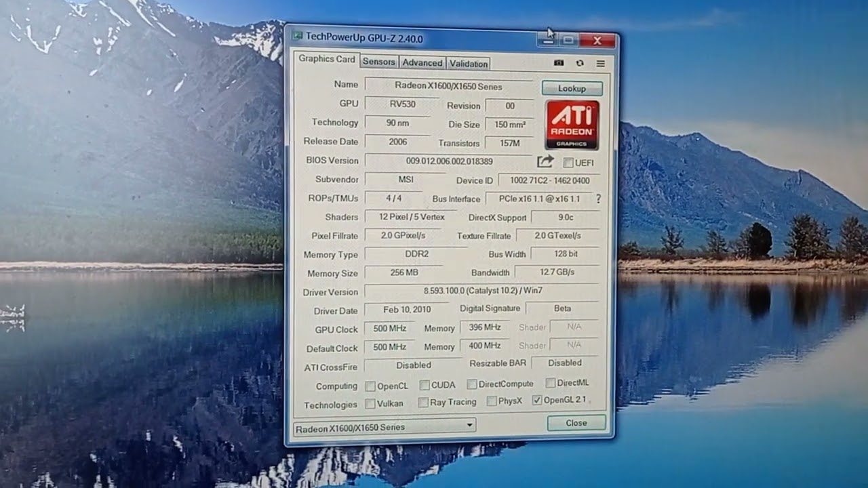The image size is (868, 488).
Task: Click the Die Size value 150 mm²
Action: click(x=510, y=125)
